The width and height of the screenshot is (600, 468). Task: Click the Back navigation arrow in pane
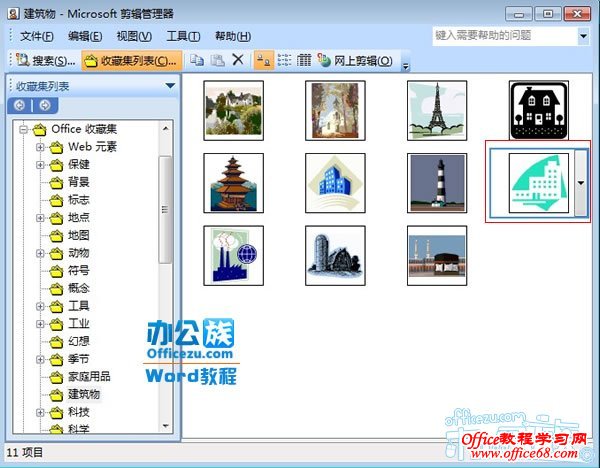pyautogui.click(x=20, y=105)
